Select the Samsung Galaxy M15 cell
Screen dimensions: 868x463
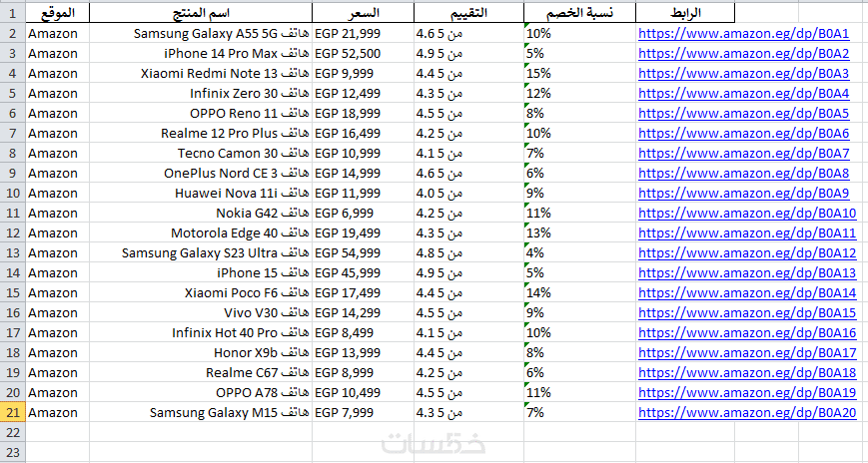[x=201, y=412]
